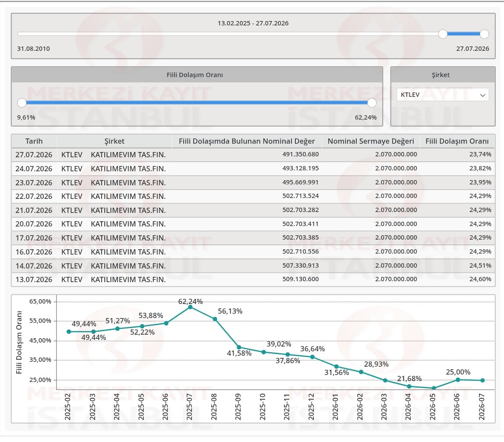
Task: Click nominal value 491.350.680
Action: (x=301, y=154)
